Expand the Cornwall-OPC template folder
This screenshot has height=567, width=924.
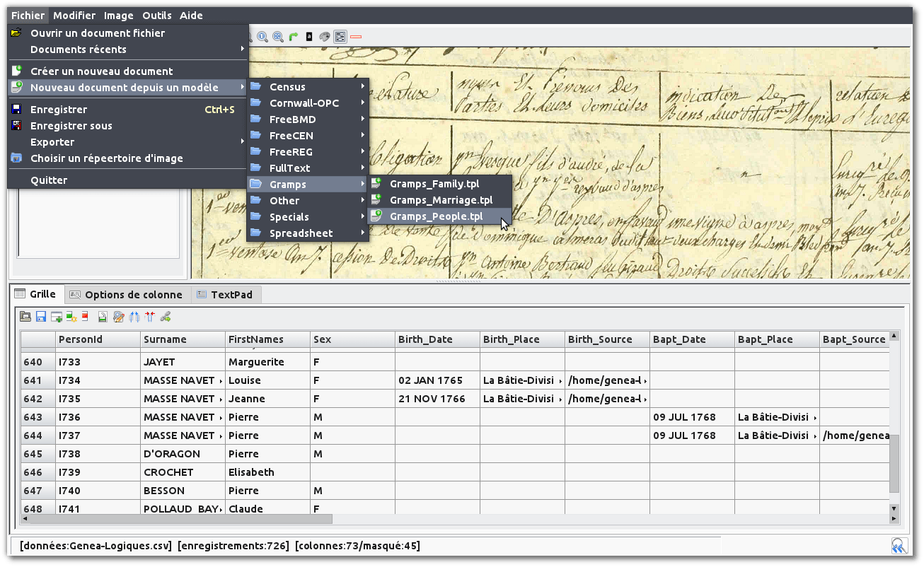click(308, 103)
